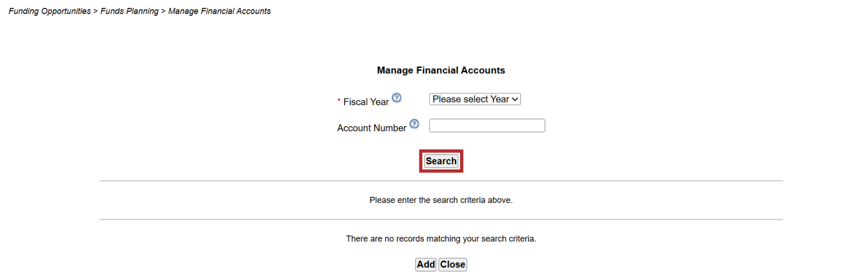Go to Funding Opportunities breadcrumb

(x=50, y=11)
